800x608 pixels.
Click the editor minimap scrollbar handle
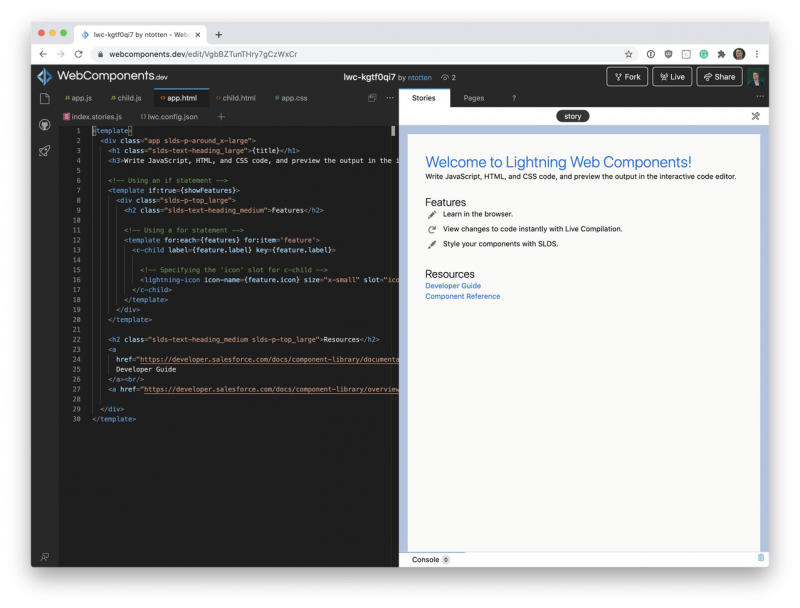(x=393, y=131)
